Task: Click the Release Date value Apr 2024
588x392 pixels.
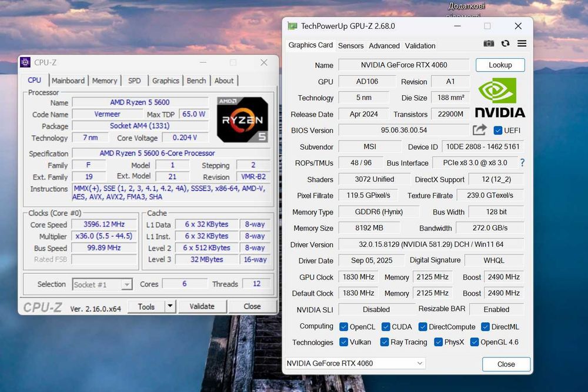Action: tap(364, 114)
